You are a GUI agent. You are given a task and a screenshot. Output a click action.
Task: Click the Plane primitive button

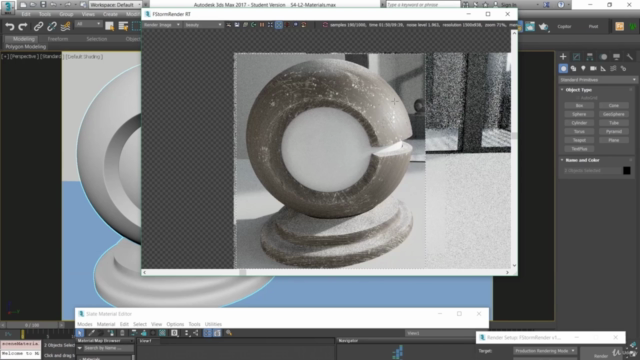click(613, 140)
